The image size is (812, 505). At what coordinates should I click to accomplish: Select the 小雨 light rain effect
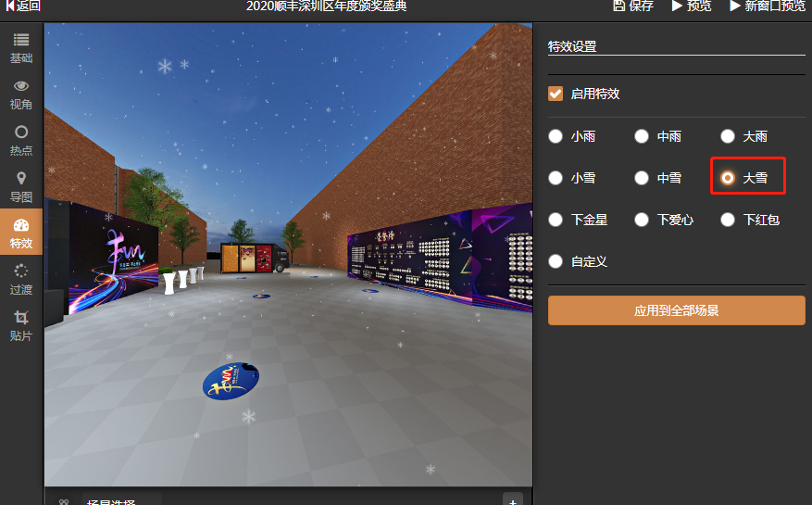[x=556, y=136]
